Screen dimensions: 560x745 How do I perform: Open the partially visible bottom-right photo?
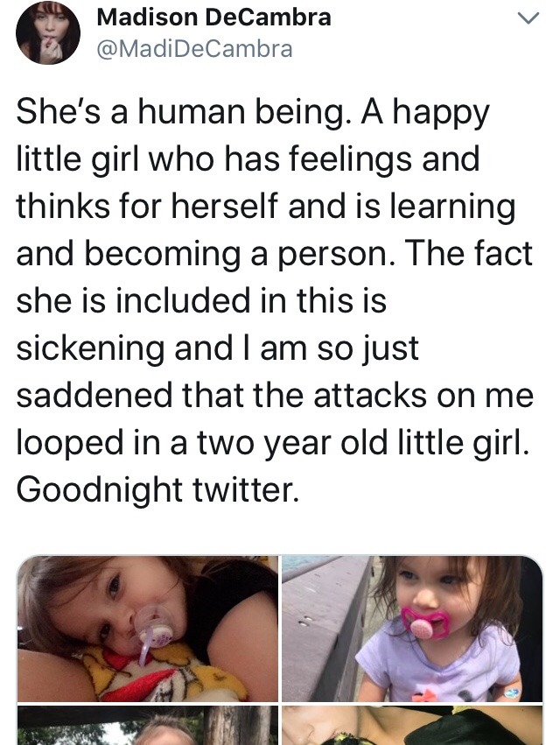pyautogui.click(x=412, y=727)
